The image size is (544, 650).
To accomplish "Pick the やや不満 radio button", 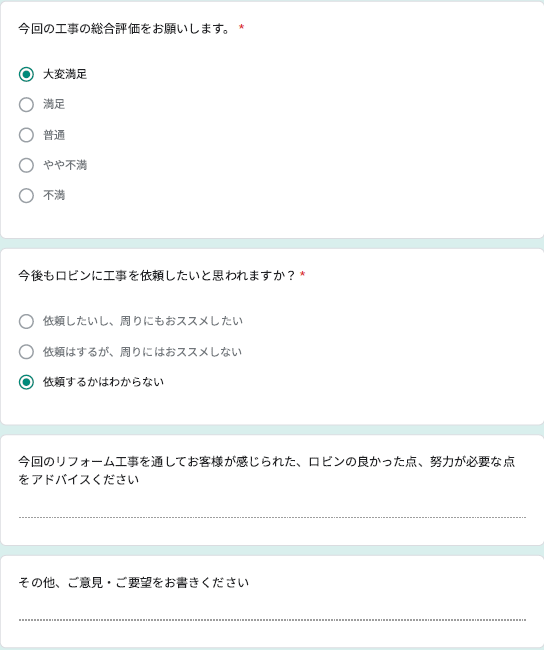I will (26, 165).
